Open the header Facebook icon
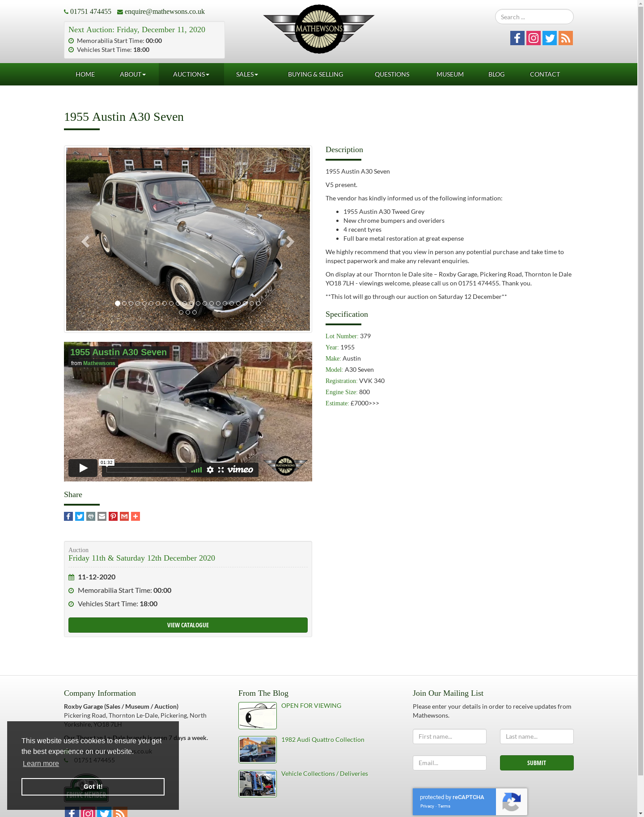 pos(517,38)
